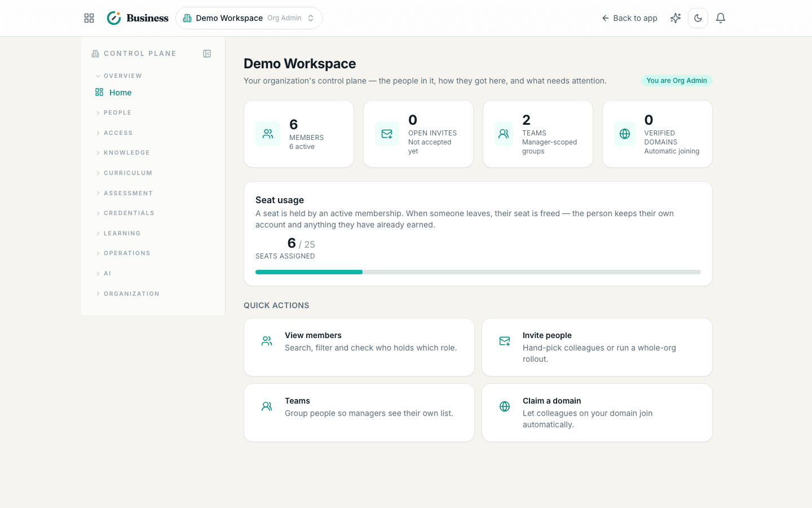The image size is (812, 508).
Task: Click the sparkle AI assistant icon
Action: pos(676,18)
